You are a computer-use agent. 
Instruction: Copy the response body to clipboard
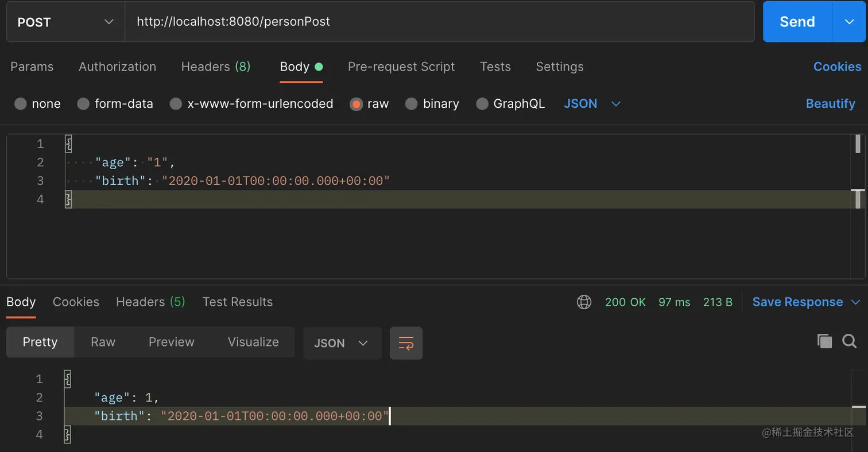[x=824, y=341]
